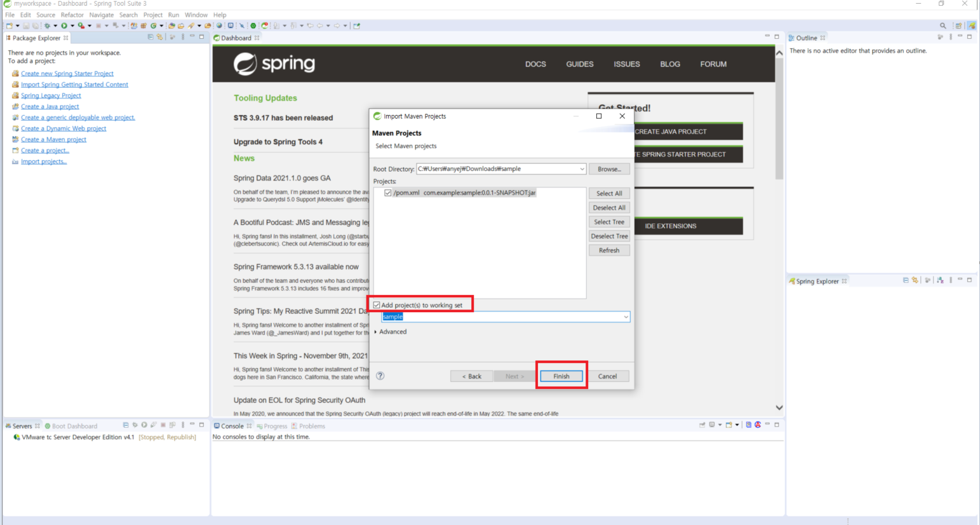Select the VMware tc Server Developer Edition entry
This screenshot has width=980, height=525.
click(x=105, y=437)
